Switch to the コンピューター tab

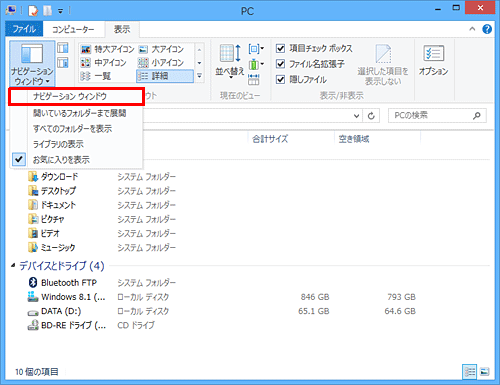(x=73, y=29)
